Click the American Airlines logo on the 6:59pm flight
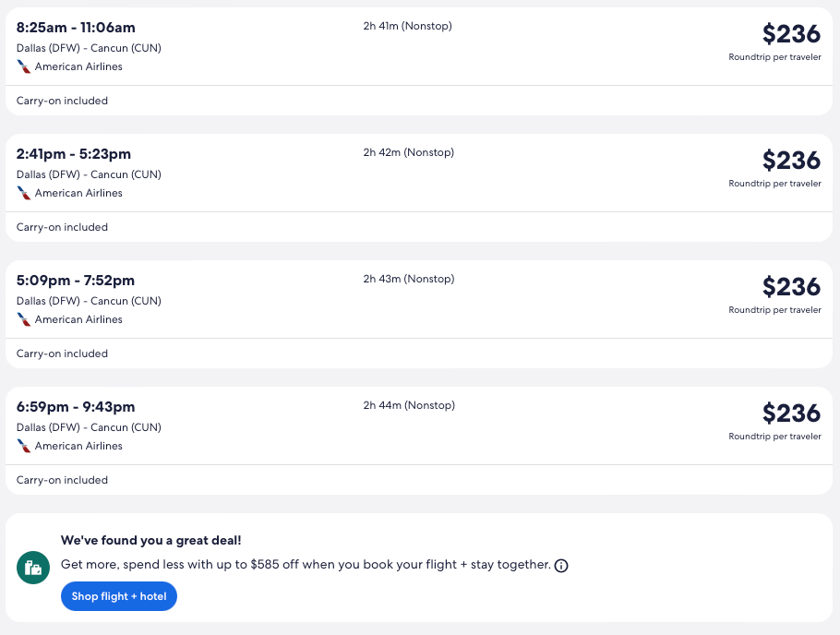The image size is (840, 635). [x=24, y=446]
